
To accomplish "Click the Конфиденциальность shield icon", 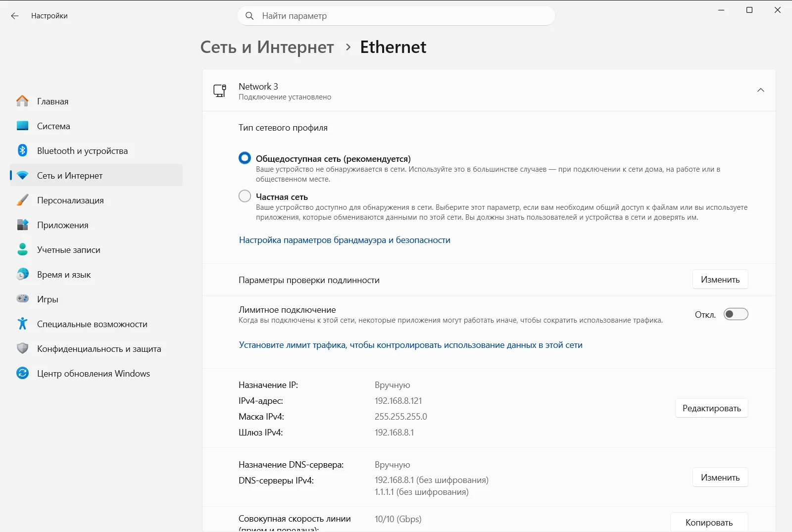I will click(x=22, y=348).
